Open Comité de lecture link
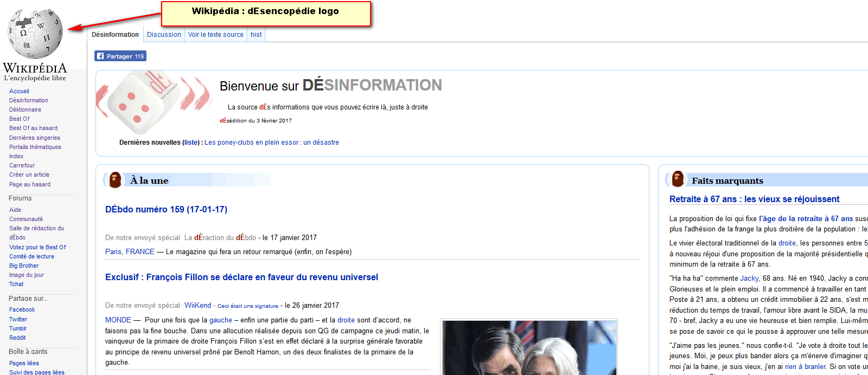Screen dimensions: 868x375 tap(31, 256)
